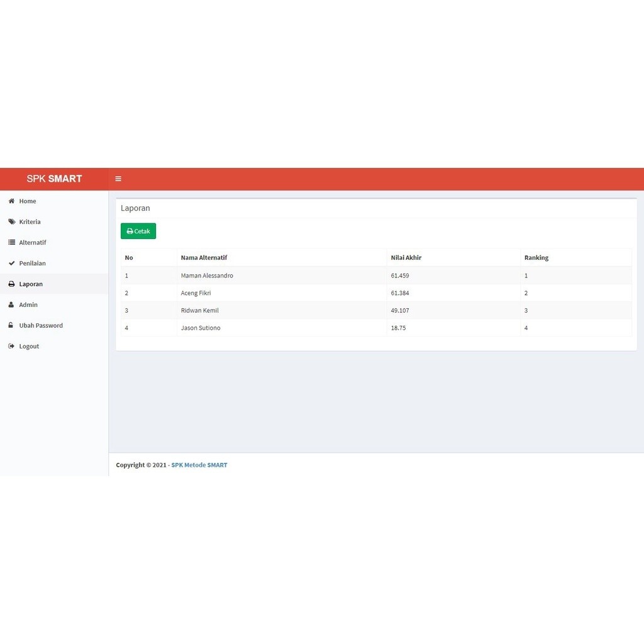Click the Laporan printer icon in sidebar
The height and width of the screenshot is (644, 644).
[11, 284]
